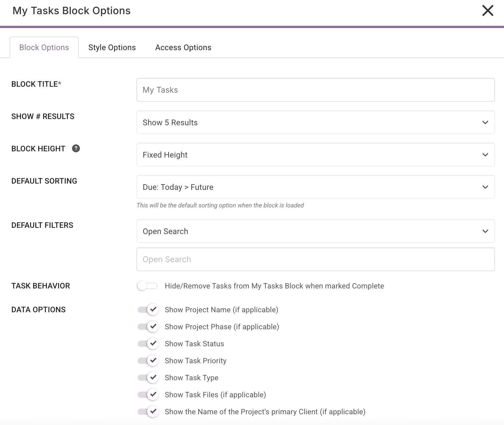The width and height of the screenshot is (504, 425).
Task: Switch to the Style Options tab
Action: coord(112,48)
